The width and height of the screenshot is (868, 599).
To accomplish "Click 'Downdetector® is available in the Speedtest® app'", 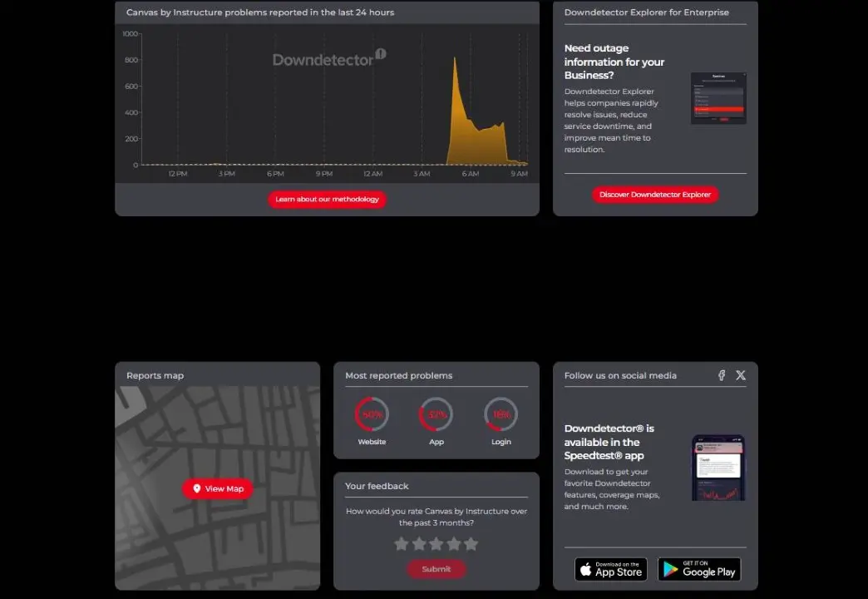I will coord(609,442).
